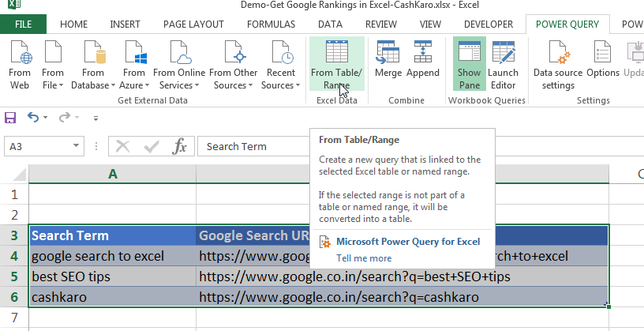Open Recent Sources list
Screen dimensions: 644x331
pos(281,64)
